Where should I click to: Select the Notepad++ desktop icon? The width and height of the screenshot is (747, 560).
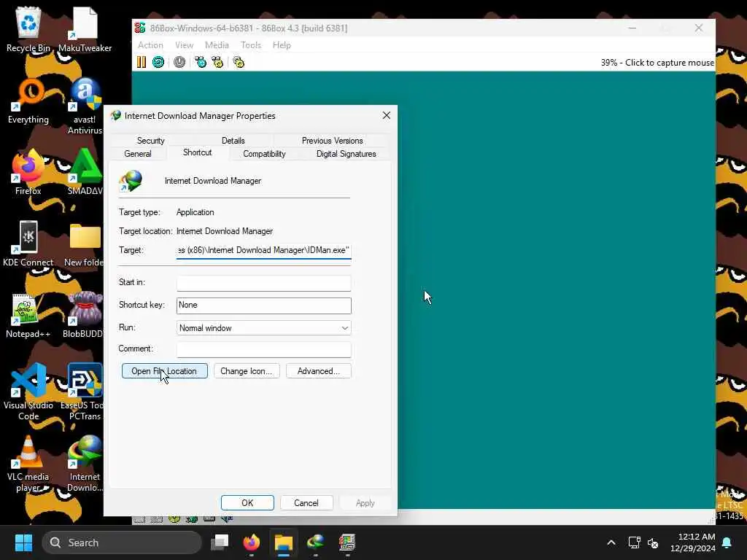click(28, 315)
